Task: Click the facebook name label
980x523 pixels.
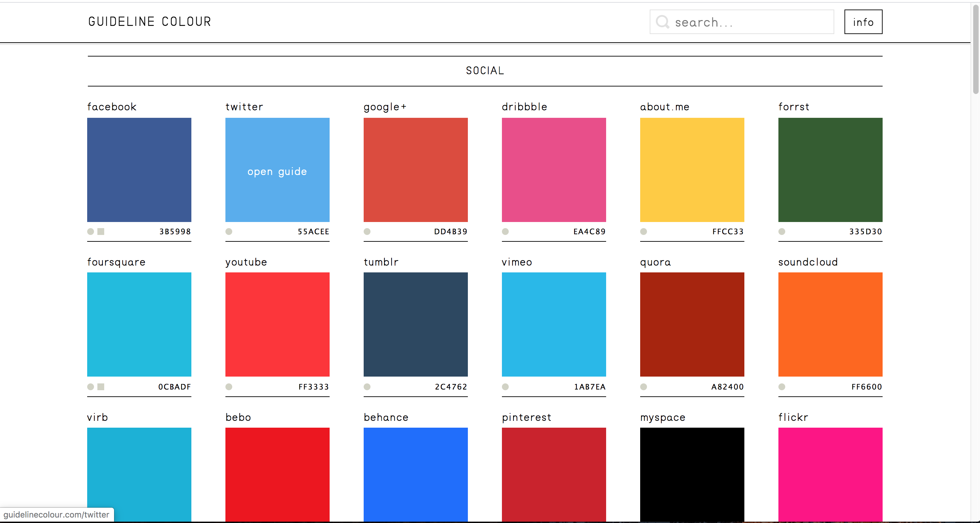Action: [x=112, y=107]
